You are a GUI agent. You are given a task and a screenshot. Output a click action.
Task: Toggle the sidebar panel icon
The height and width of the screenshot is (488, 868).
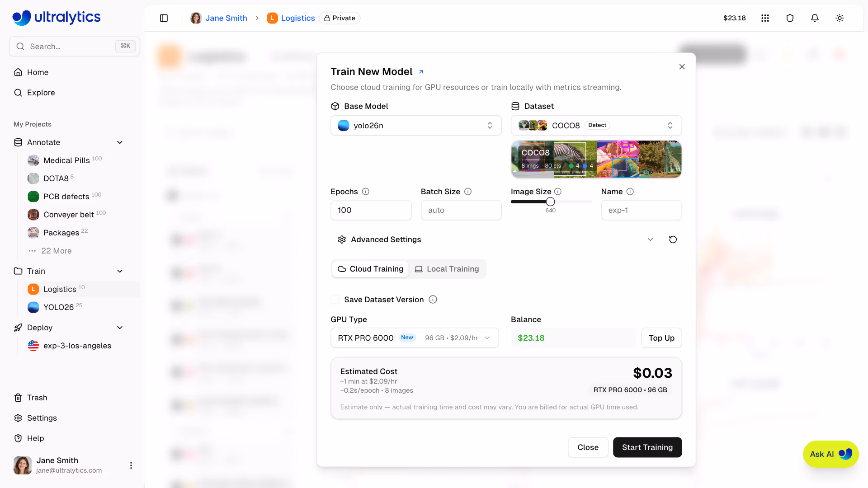(x=164, y=18)
